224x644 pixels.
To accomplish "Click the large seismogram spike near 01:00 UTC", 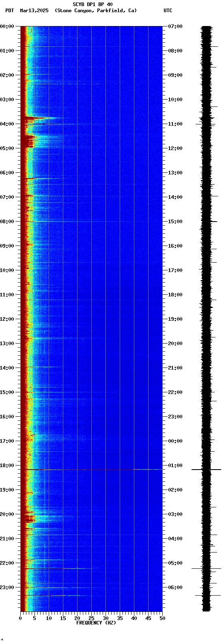I will click(x=206, y=470).
